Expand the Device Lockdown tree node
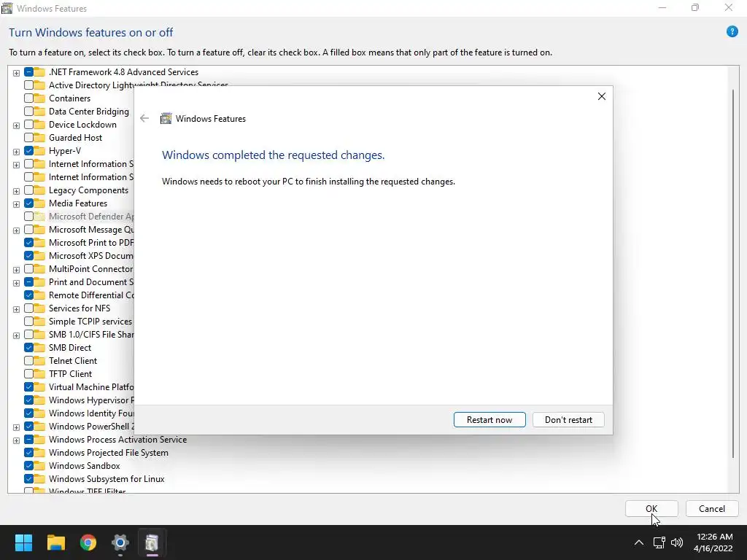Image resolution: width=747 pixels, height=560 pixels. point(16,125)
